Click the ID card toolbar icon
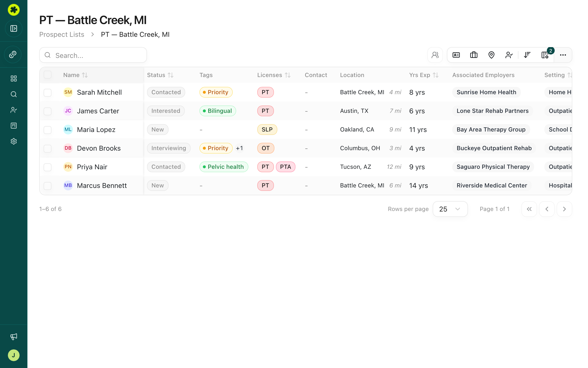The image size is (588, 368). coord(456,55)
